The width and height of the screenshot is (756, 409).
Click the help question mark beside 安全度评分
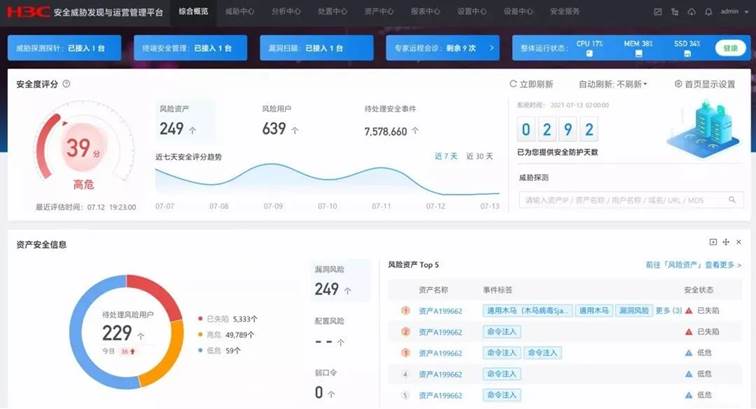click(x=66, y=84)
